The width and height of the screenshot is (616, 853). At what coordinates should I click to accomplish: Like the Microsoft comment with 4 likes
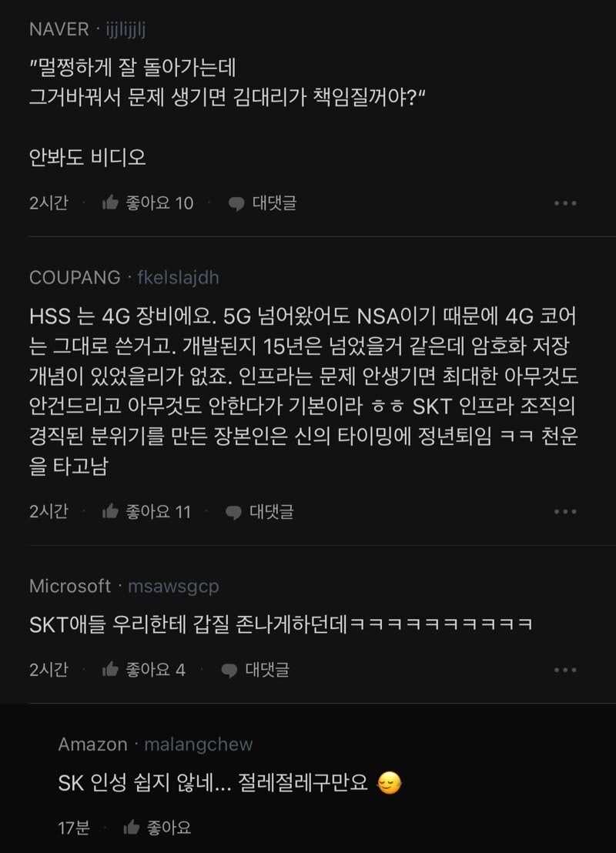(110, 670)
